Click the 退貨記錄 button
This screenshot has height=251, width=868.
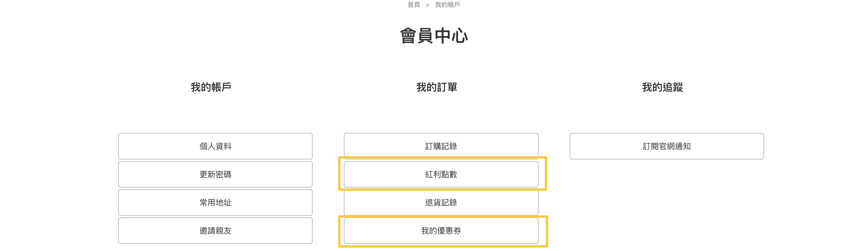(441, 202)
